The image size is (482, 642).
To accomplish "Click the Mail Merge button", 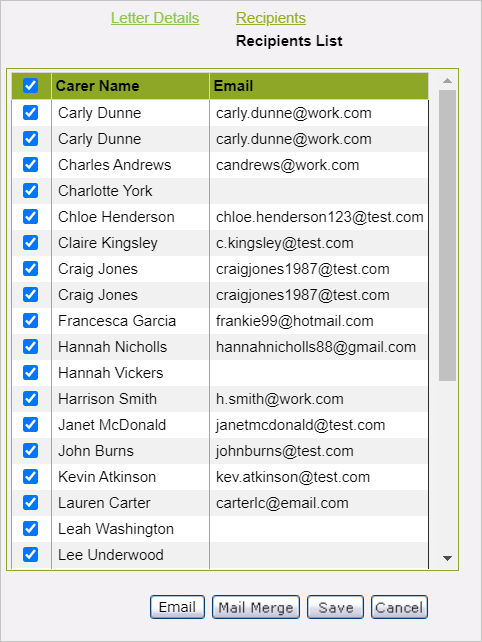I will point(256,607).
